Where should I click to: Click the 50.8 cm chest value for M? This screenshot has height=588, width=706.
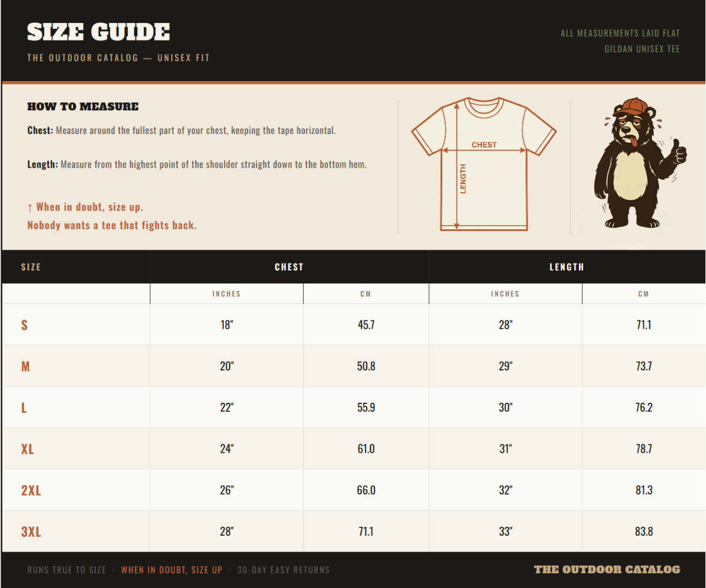pos(366,366)
